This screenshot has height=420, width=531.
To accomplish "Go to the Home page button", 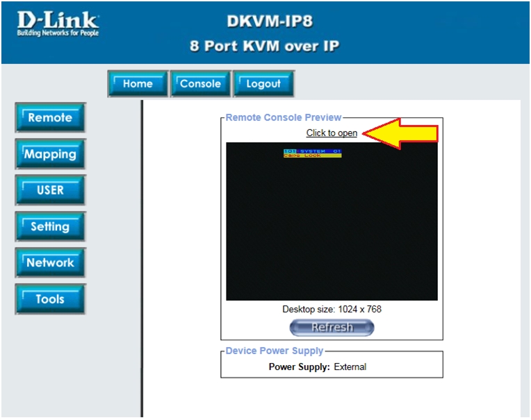I will pyautogui.click(x=137, y=84).
